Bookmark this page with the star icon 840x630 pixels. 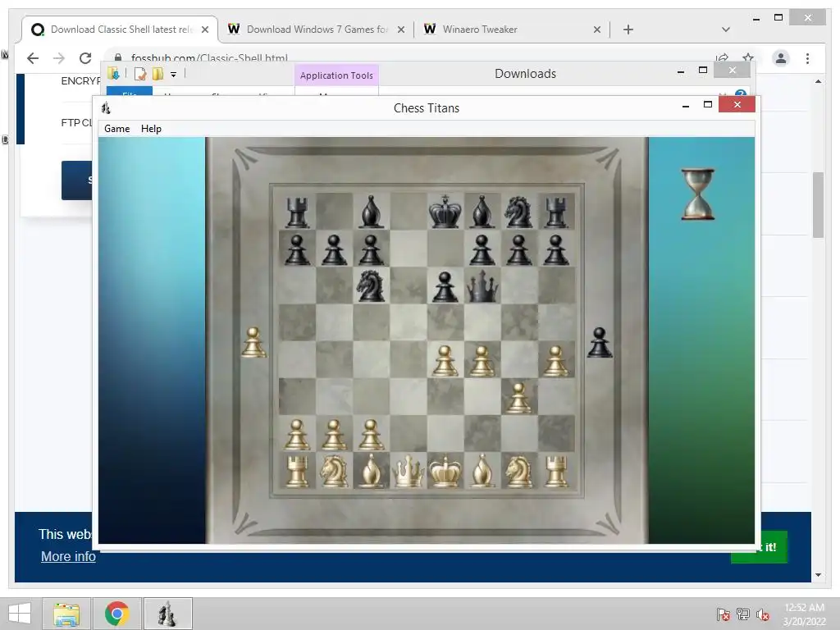tap(748, 57)
